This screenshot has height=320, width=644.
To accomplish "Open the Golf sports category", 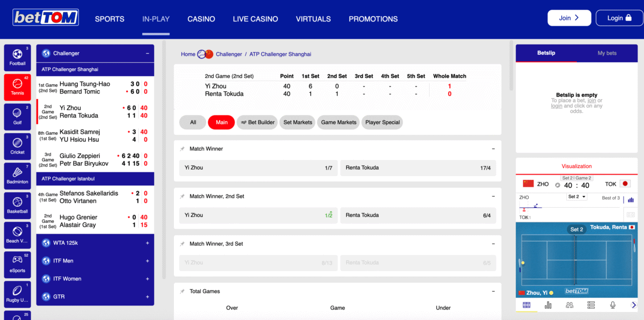I will [17, 117].
